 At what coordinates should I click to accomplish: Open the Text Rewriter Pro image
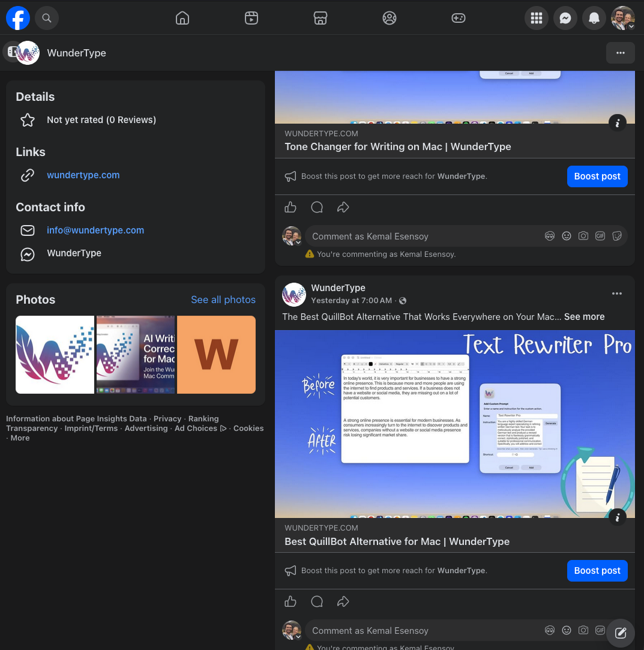pos(454,424)
